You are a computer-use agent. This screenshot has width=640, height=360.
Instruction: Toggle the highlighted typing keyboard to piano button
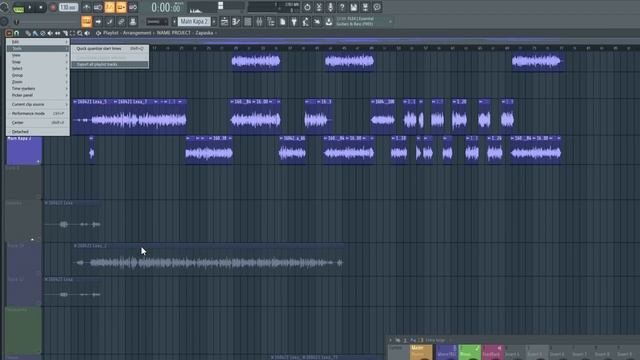[x=87, y=22]
